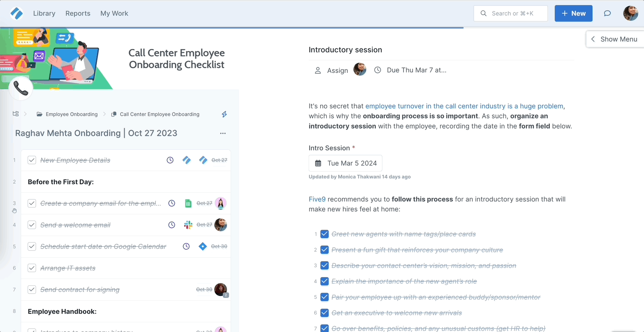The image size is (644, 332).
Task: Click the clock icon on Send a welcome email
Action: (172, 225)
